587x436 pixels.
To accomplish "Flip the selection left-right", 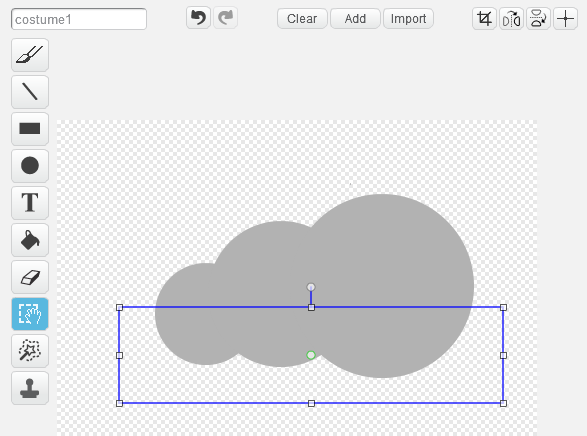I will tap(511, 18).
